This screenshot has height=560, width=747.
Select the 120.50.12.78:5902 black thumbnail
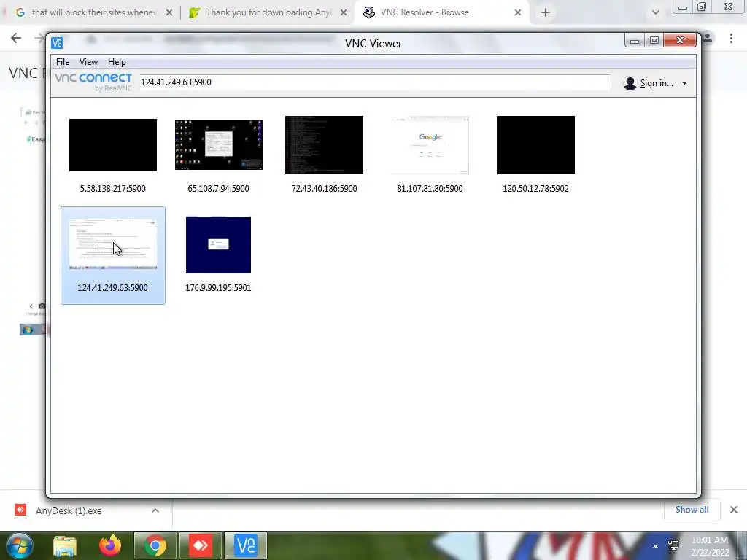click(x=535, y=145)
